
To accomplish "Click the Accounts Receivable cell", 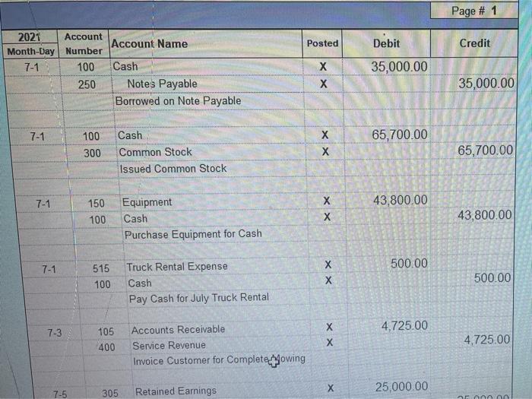I will point(220,329).
